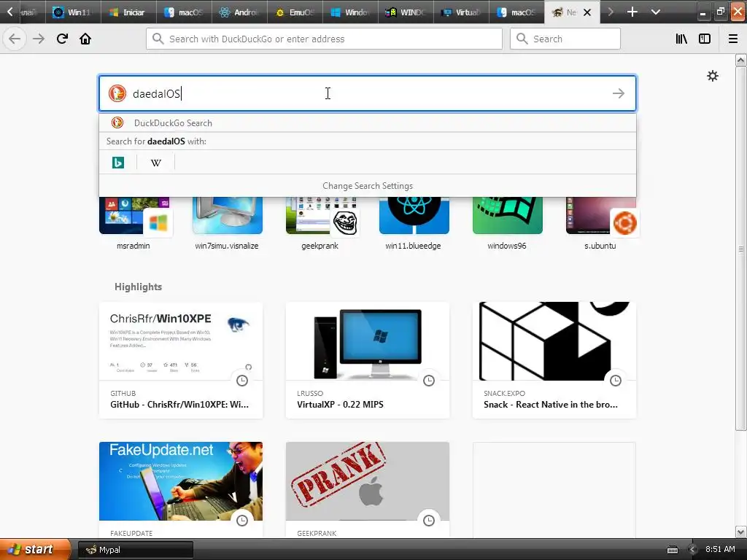Open a new tab with plus button
The image size is (747, 560).
tap(632, 12)
